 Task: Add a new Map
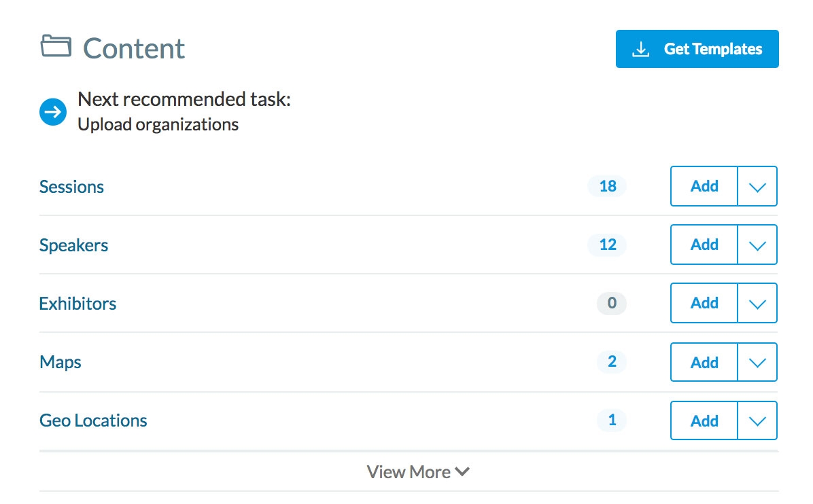point(704,362)
